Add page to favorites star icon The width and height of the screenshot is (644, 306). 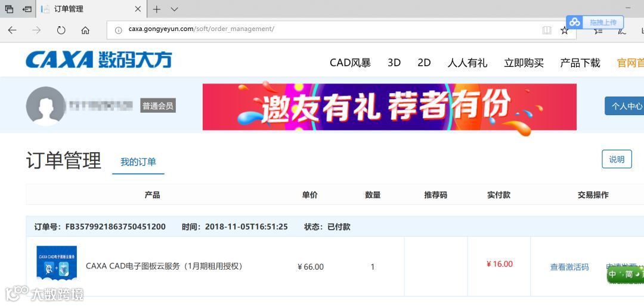tap(565, 30)
